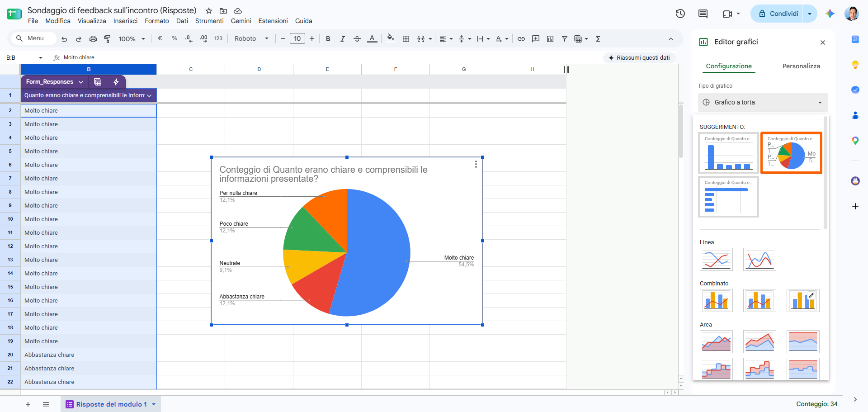
Task: Toggle bold formatting
Action: point(328,39)
